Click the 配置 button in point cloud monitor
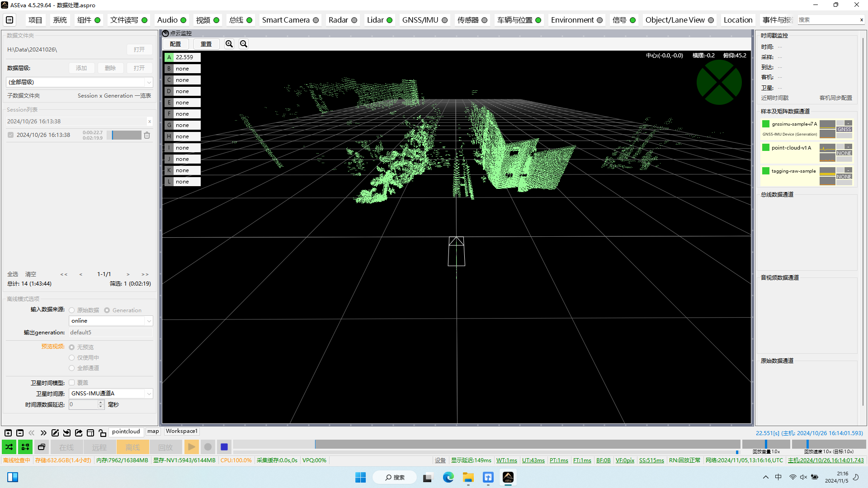 (x=175, y=44)
